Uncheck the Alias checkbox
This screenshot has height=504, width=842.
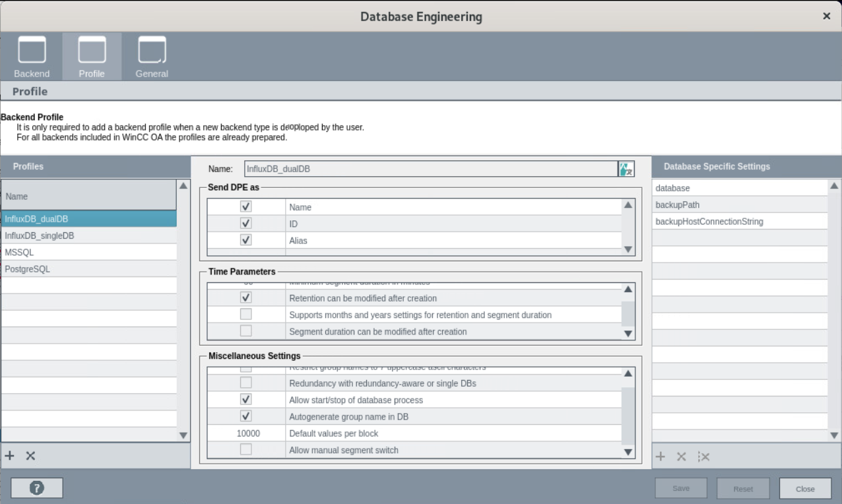(x=246, y=240)
